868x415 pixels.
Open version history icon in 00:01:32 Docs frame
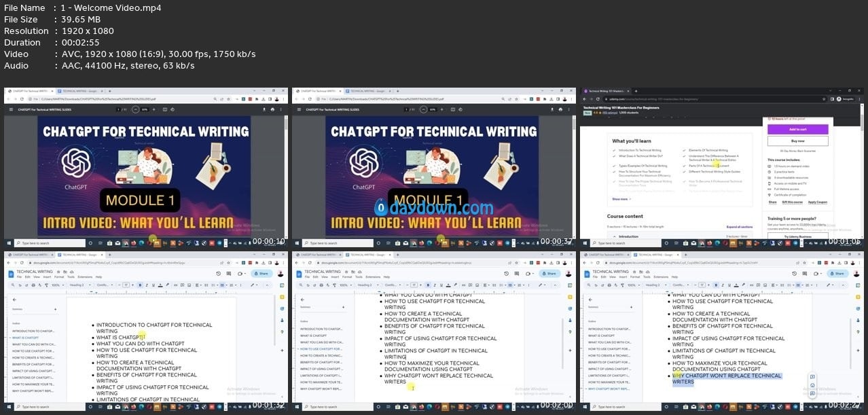point(219,274)
